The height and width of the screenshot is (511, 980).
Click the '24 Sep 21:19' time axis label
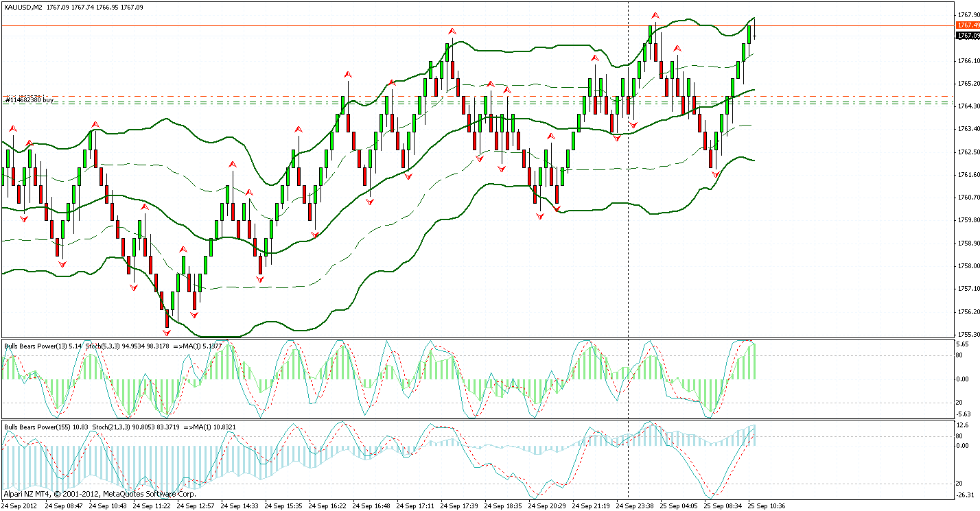pyautogui.click(x=591, y=506)
